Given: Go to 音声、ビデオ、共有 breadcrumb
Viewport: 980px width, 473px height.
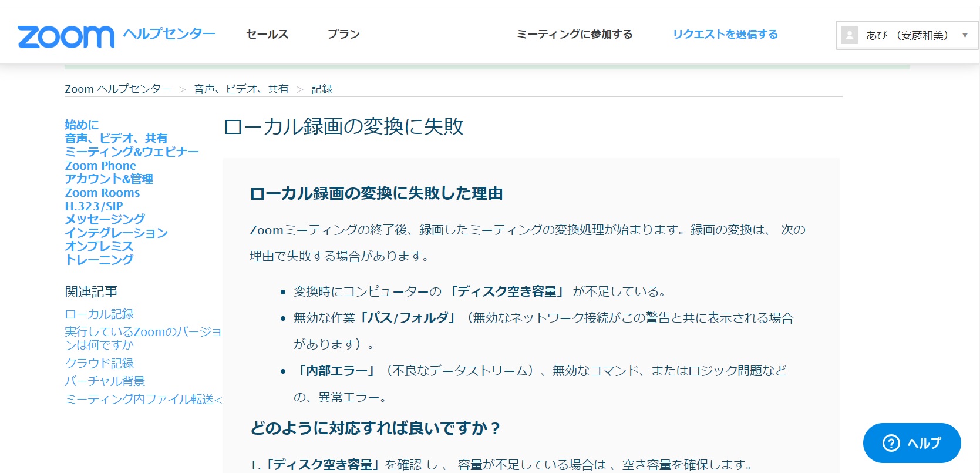Looking at the screenshot, I should 241,89.
